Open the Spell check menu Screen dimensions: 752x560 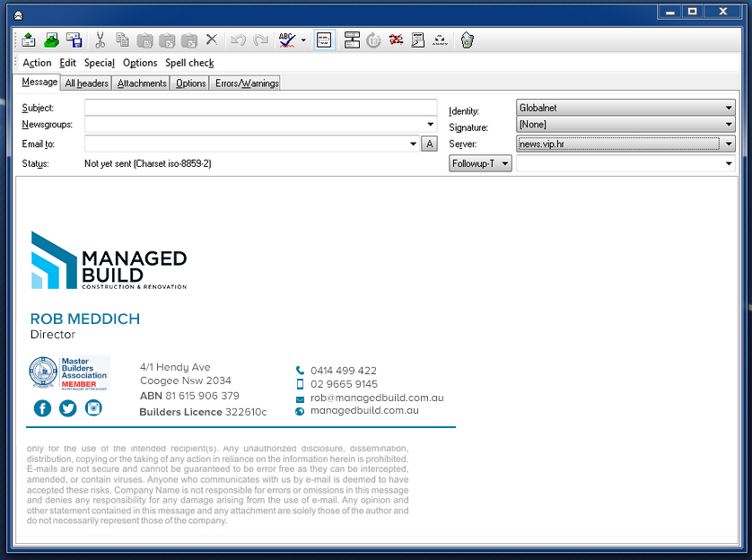click(x=189, y=63)
